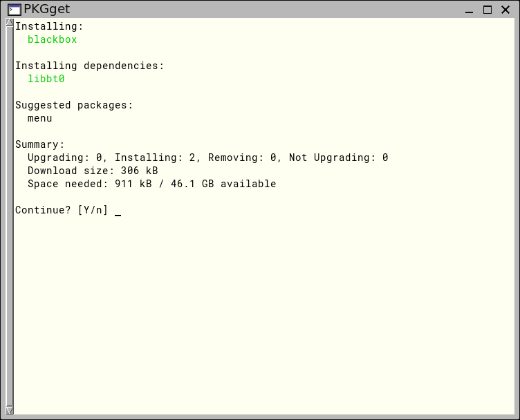Click the 'Summary:' heading
520x420 pixels.
(40, 144)
